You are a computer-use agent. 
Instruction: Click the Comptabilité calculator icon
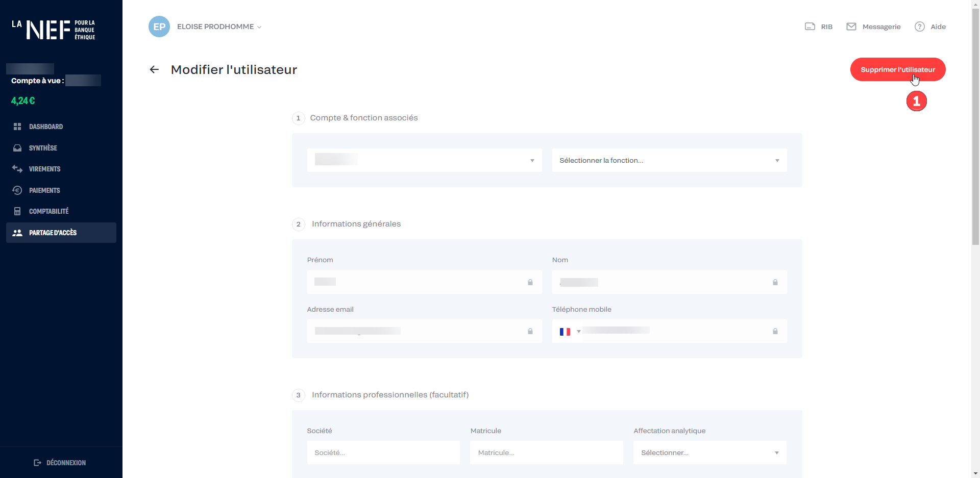pyautogui.click(x=17, y=211)
